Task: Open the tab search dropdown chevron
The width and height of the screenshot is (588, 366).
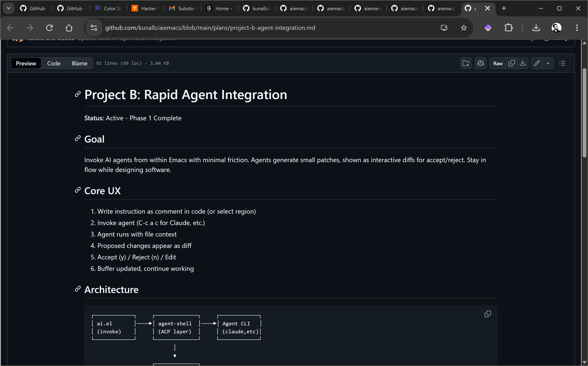Action: (8, 8)
